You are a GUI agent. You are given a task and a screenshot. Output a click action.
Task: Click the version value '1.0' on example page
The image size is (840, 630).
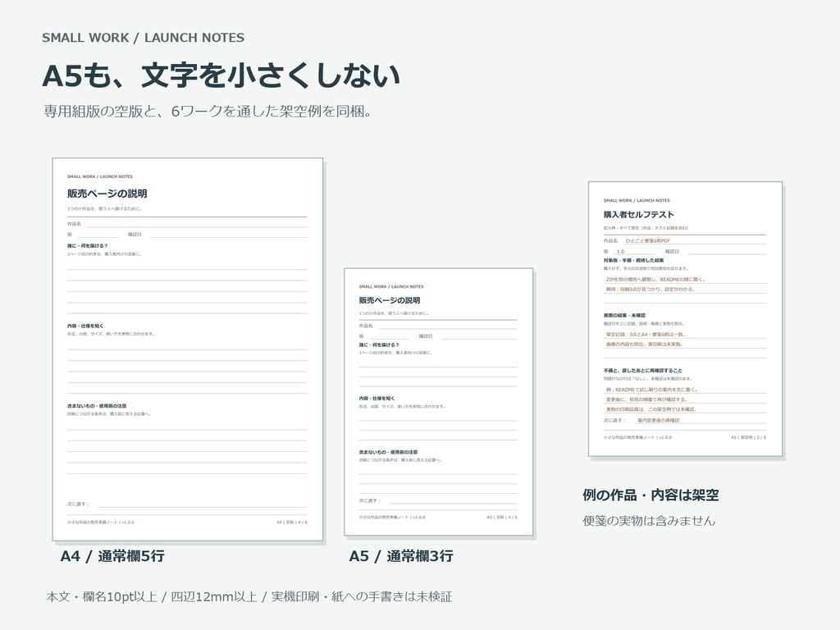(620, 251)
